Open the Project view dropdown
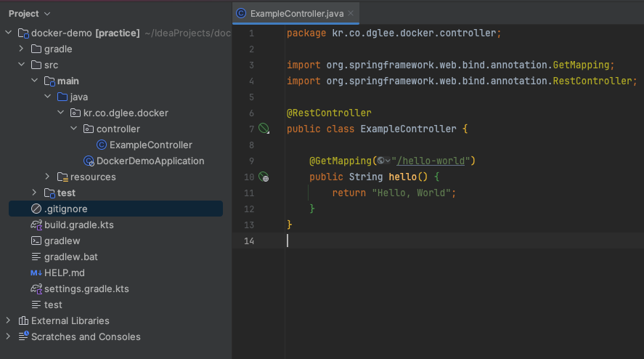Viewport: 644px width, 359px height. pos(29,14)
